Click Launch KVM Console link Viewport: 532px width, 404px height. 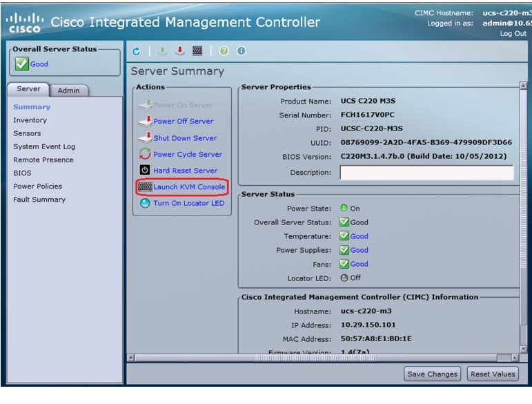189,187
